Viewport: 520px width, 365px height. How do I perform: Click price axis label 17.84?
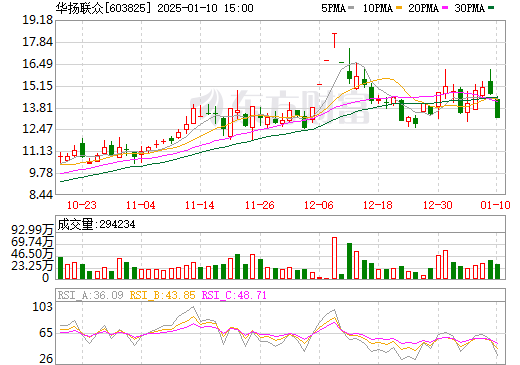click(37, 42)
